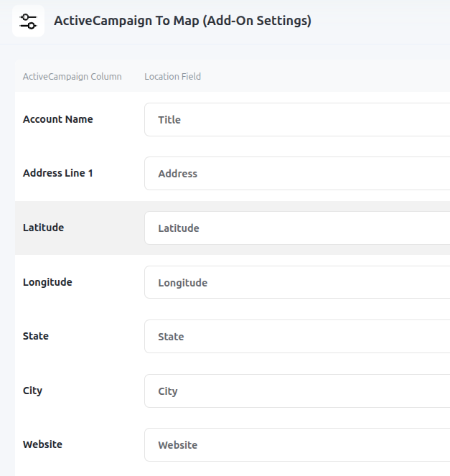Viewport: 450px width, 476px height.
Task: Click the 'ActiveCampaign Column' header text
Action: (72, 77)
